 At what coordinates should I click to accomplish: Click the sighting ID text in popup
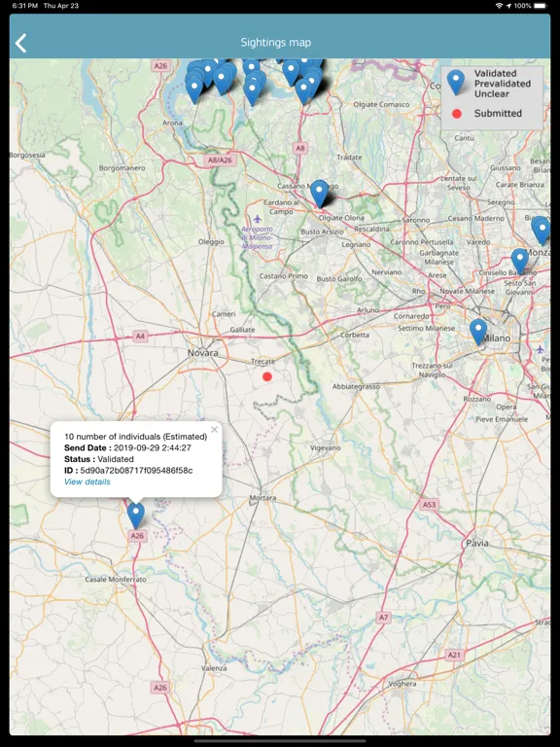[x=128, y=471]
